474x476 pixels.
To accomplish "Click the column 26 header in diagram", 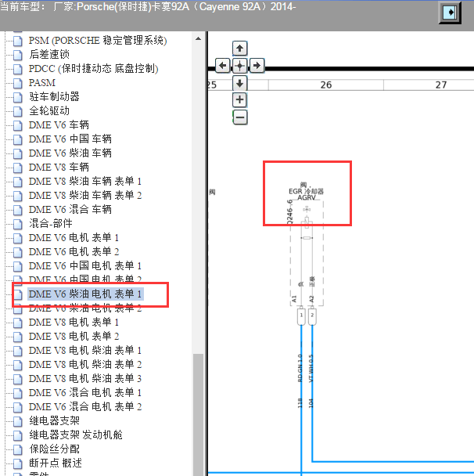I will pyautogui.click(x=326, y=85).
